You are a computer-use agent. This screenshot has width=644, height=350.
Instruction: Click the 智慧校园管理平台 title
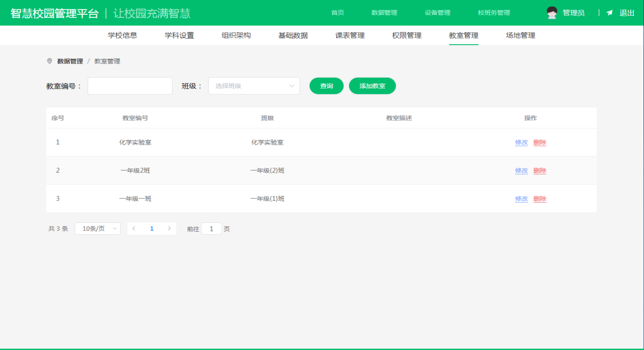pos(55,13)
